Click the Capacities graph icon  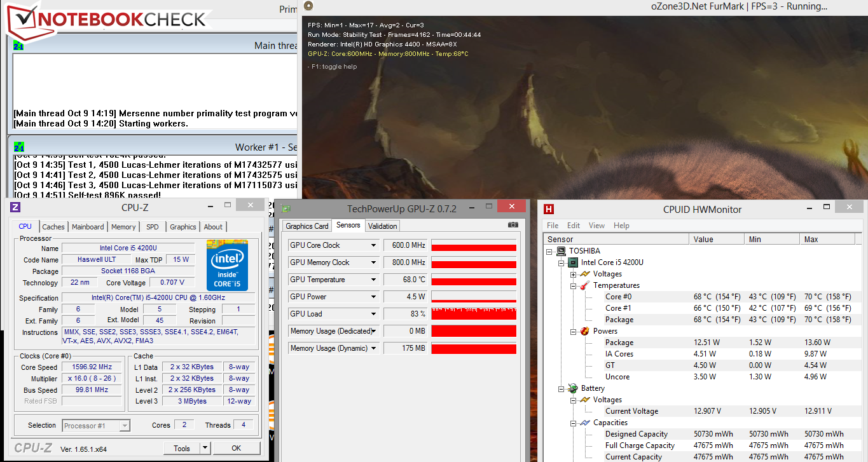(585, 423)
